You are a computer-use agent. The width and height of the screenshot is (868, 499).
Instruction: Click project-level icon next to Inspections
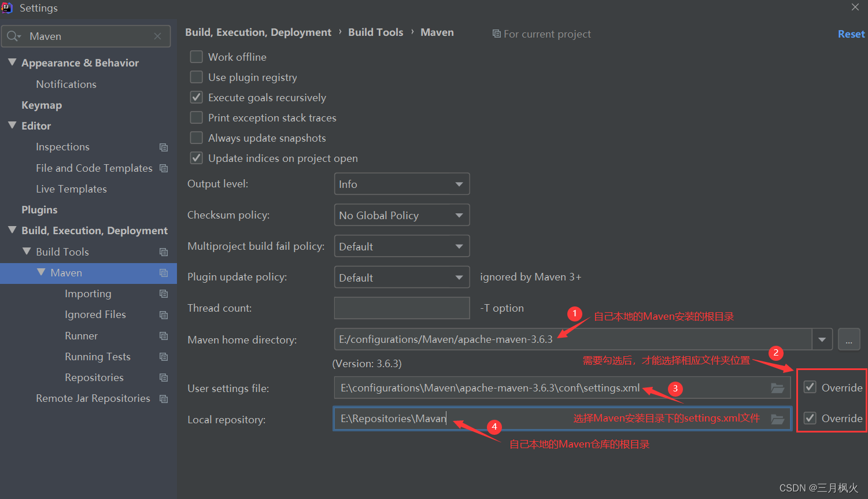(164, 147)
